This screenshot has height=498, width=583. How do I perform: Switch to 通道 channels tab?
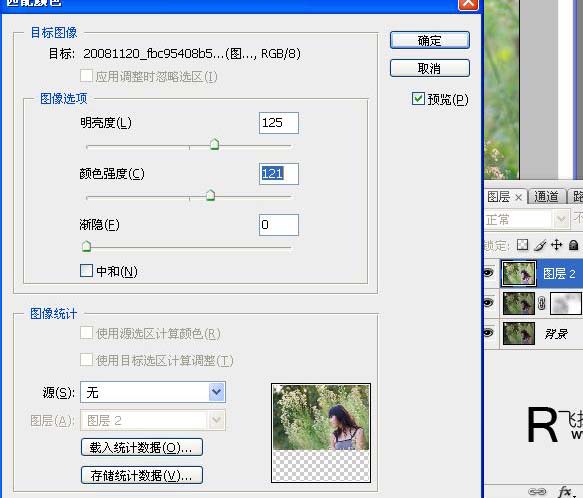(x=546, y=196)
